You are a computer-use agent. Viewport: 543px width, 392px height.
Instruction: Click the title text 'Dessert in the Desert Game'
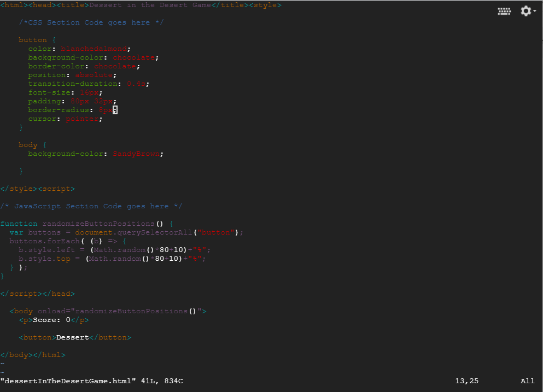click(x=150, y=5)
